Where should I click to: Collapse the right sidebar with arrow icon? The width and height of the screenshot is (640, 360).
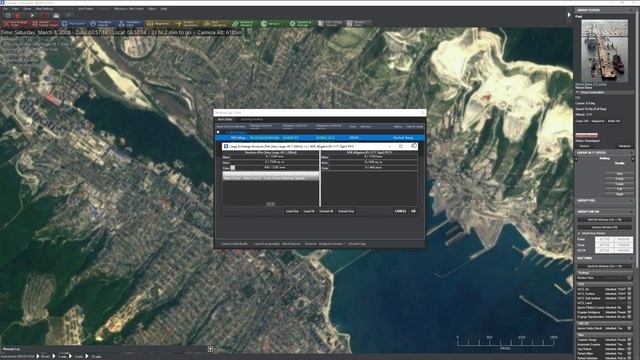(569, 15)
